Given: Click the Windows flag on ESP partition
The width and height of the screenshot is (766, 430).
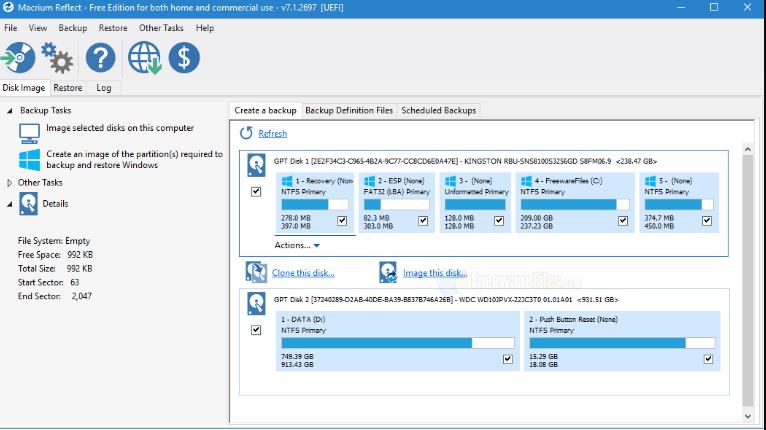Looking at the screenshot, I should 370,181.
